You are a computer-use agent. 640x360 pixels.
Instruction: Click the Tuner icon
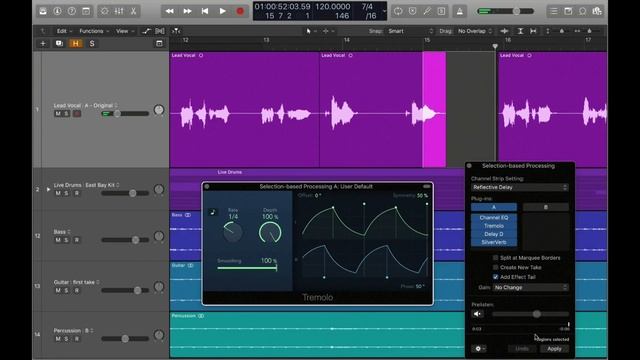(x=427, y=11)
